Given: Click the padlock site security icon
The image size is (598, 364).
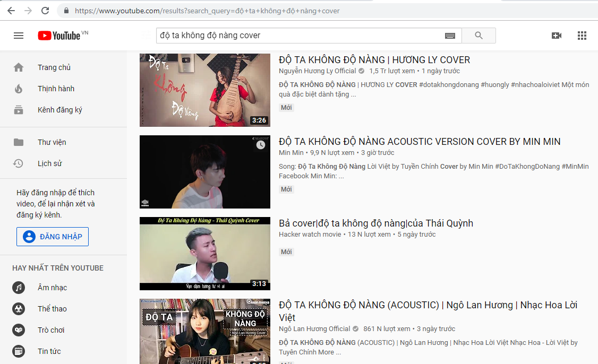Looking at the screenshot, I should tap(66, 11).
